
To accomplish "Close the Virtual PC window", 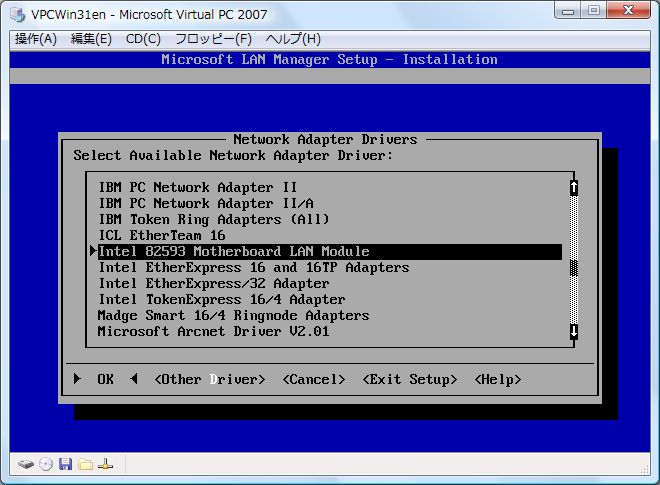I will point(629,11).
